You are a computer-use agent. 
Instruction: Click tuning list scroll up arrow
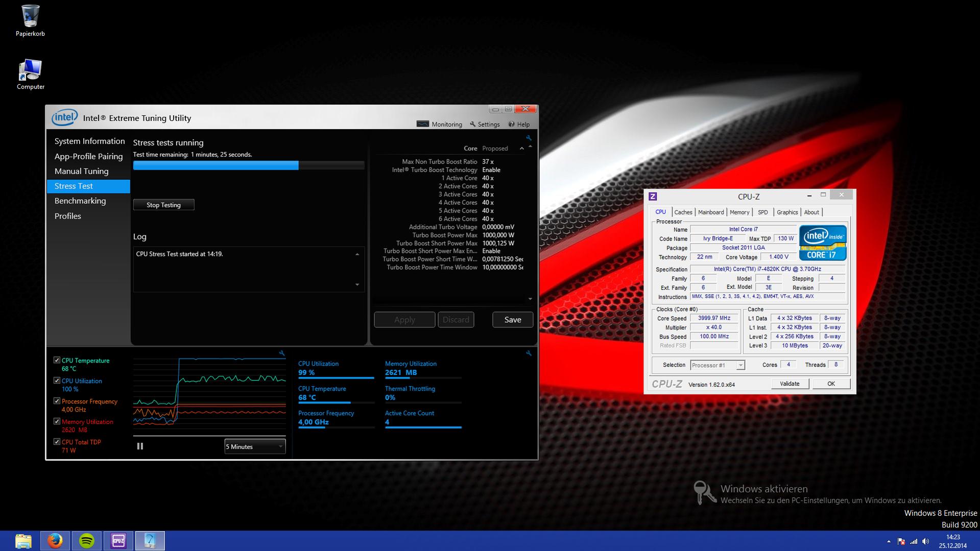click(530, 147)
